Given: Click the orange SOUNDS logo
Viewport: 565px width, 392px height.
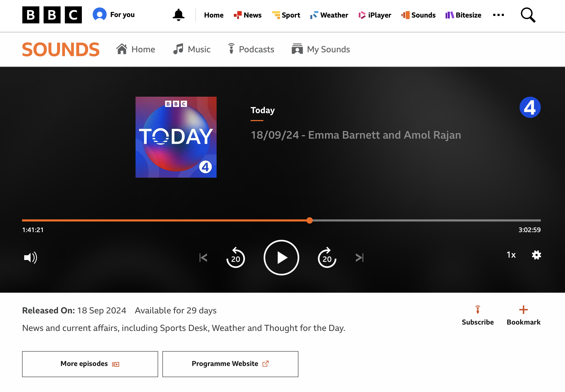Looking at the screenshot, I should click(61, 49).
